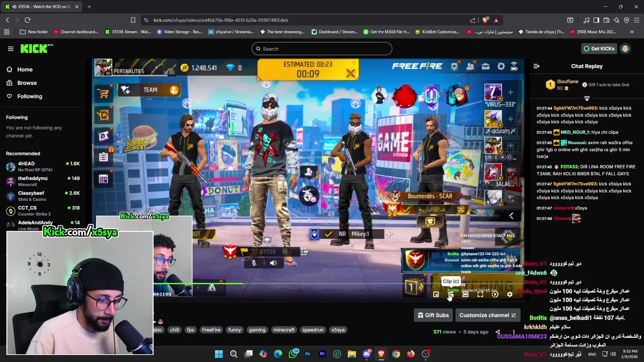Show more bookmarks chevron
Viewport: 644px width, 362px height.
(632, 32)
